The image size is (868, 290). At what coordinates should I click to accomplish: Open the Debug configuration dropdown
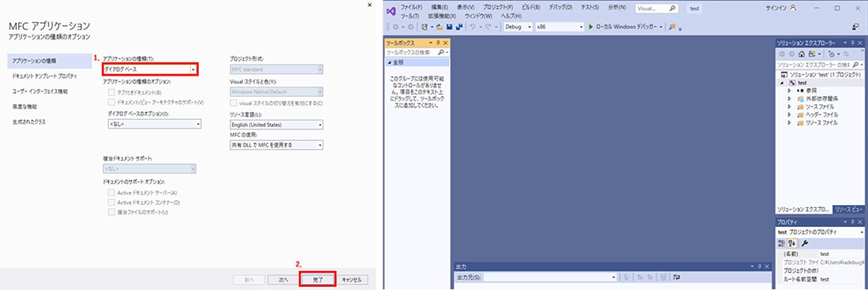point(518,27)
